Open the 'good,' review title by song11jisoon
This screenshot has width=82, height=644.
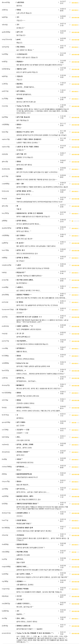click(19, 39)
